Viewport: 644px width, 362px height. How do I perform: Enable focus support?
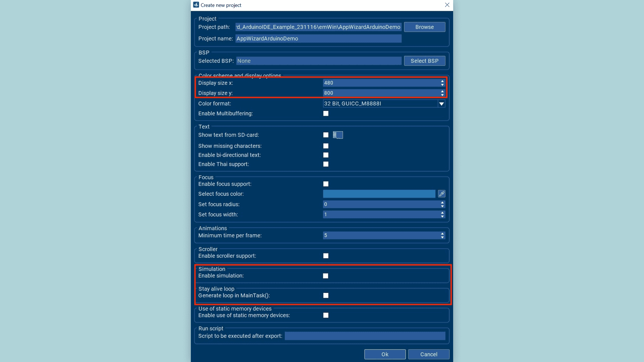click(x=326, y=184)
